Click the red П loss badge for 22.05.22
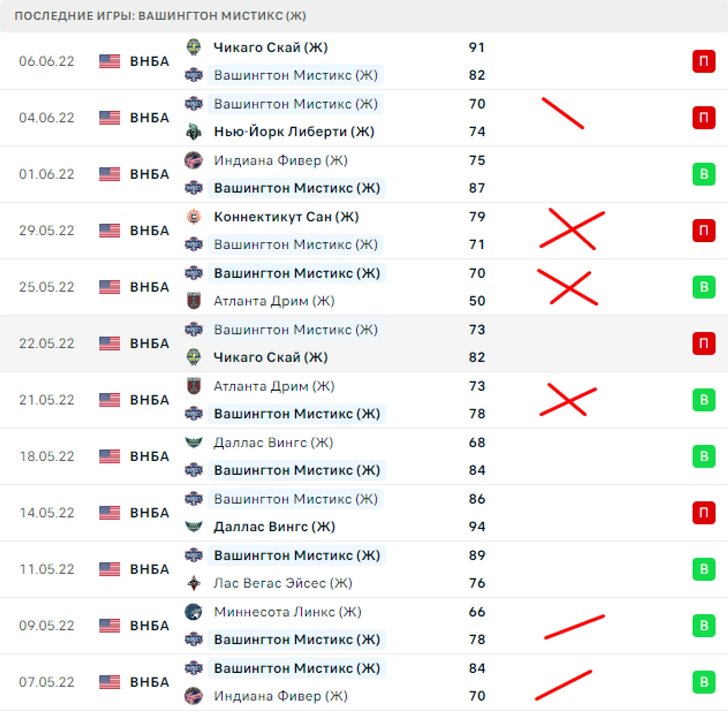Screen dimensions: 728x714 click(704, 344)
